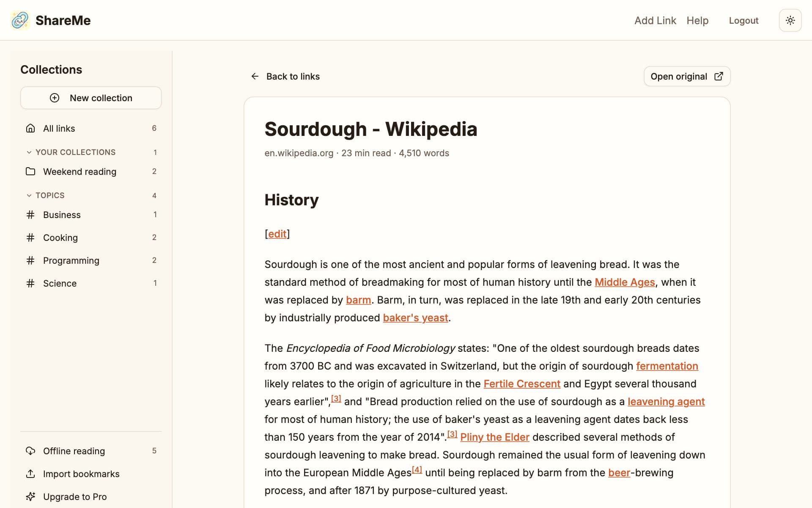Viewport: 812px width, 508px height.
Task: Click the hash icon next to Business
Action: click(x=30, y=215)
